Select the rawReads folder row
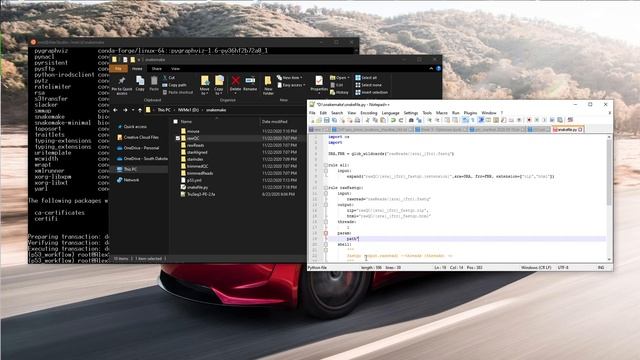Viewport: 640px width, 360px height. (238, 145)
